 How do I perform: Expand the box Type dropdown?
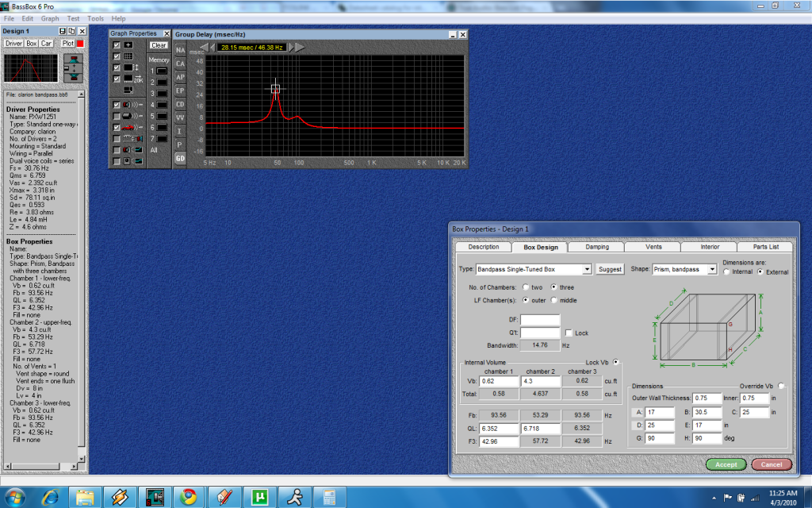[x=587, y=270]
